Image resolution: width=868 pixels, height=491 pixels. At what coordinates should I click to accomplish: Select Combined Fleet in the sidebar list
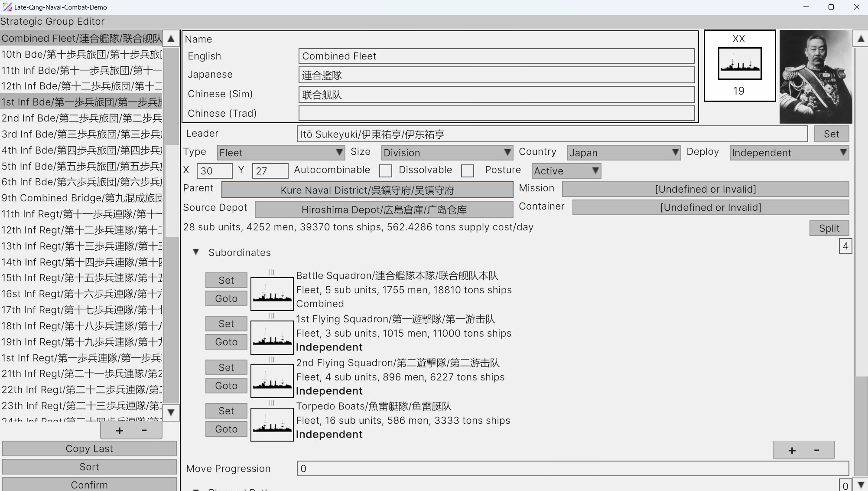[78, 38]
